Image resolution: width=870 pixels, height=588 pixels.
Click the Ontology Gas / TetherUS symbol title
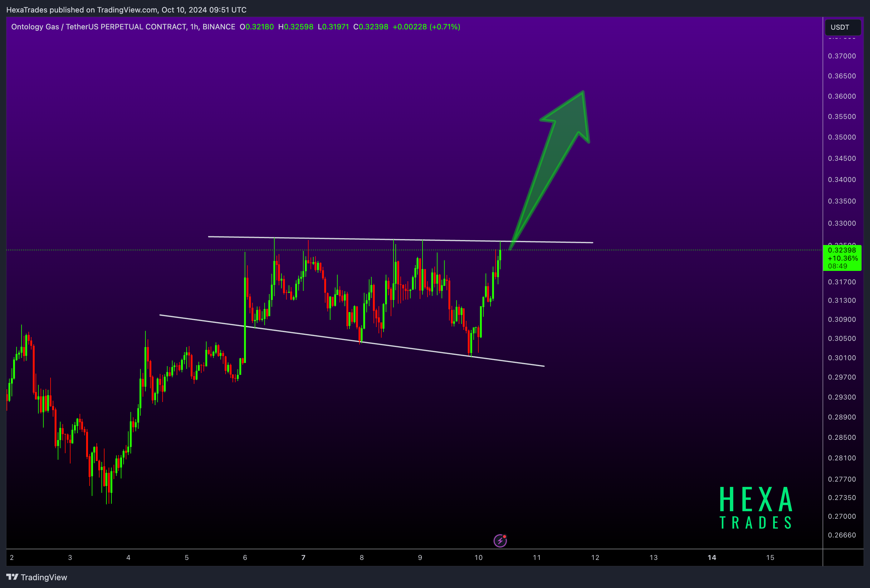coord(123,27)
